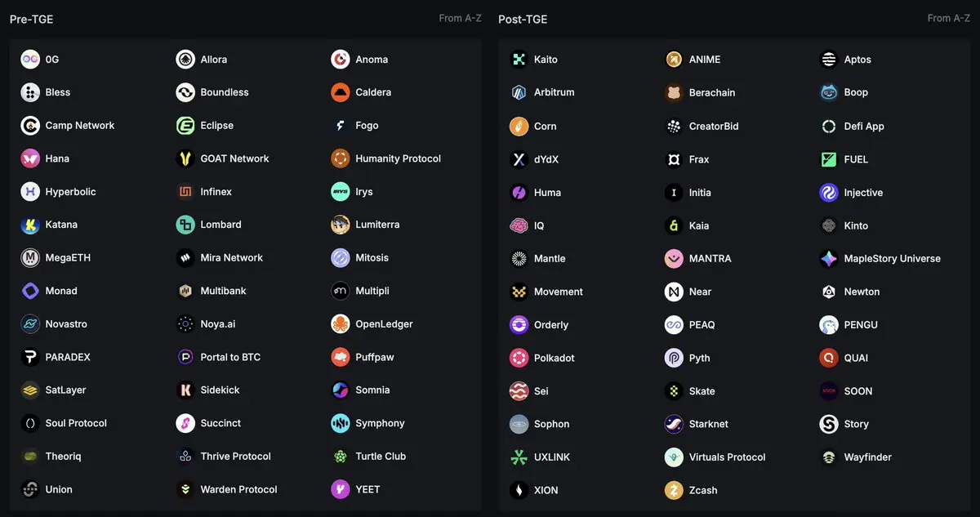Click the Zcash gold icon

click(674, 490)
